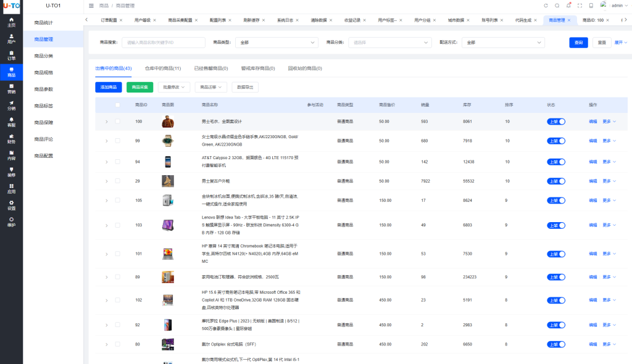This screenshot has height=364, width=632.
Task: Open the 商品迁移 dropdown button
Action: pyautogui.click(x=211, y=87)
